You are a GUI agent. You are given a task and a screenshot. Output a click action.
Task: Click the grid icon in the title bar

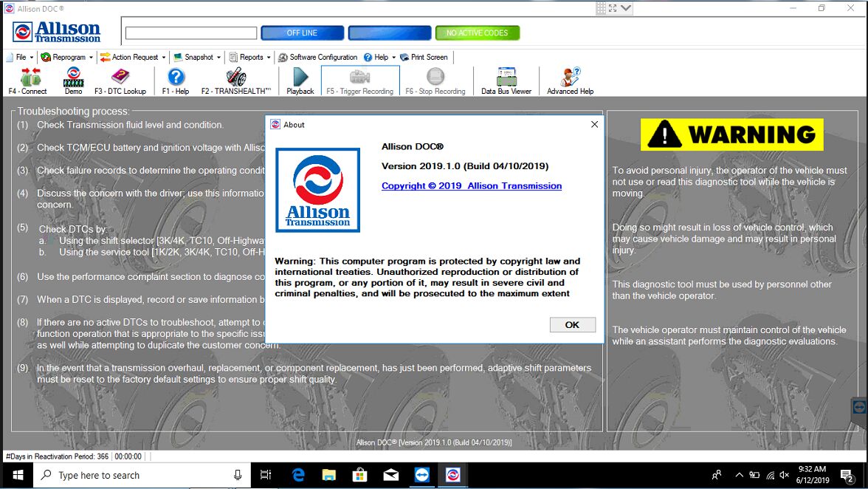point(601,8)
